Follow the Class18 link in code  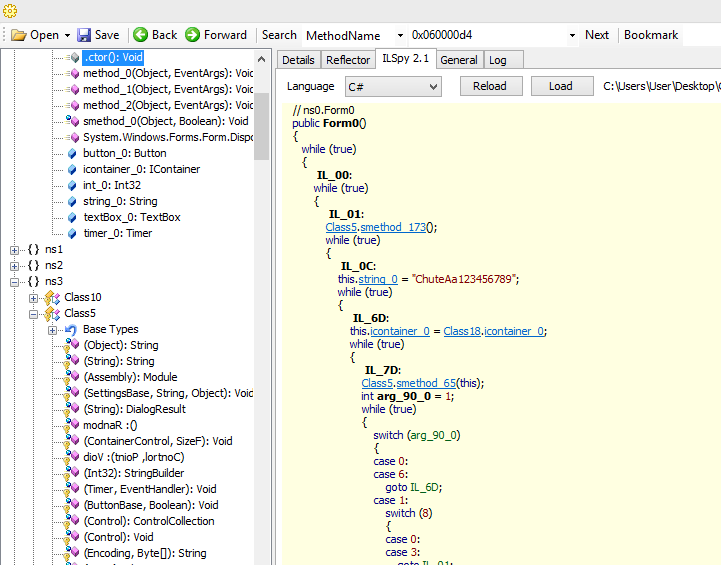pos(462,331)
